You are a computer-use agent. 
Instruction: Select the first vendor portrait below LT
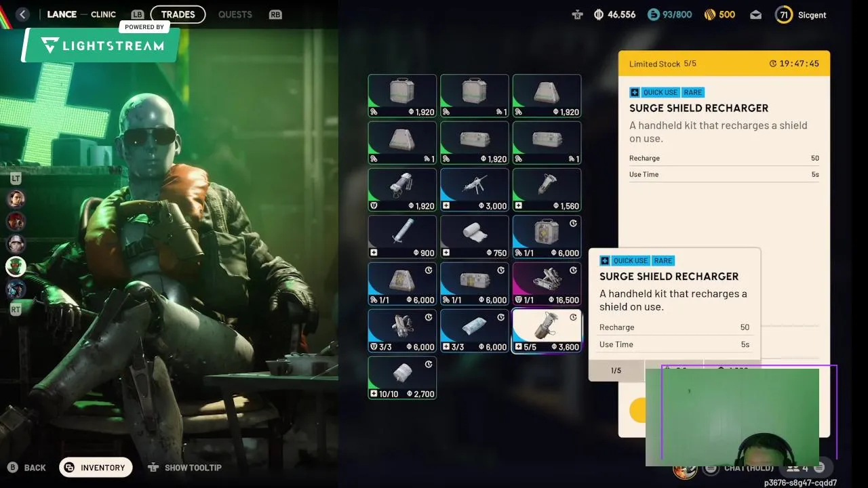coord(16,199)
